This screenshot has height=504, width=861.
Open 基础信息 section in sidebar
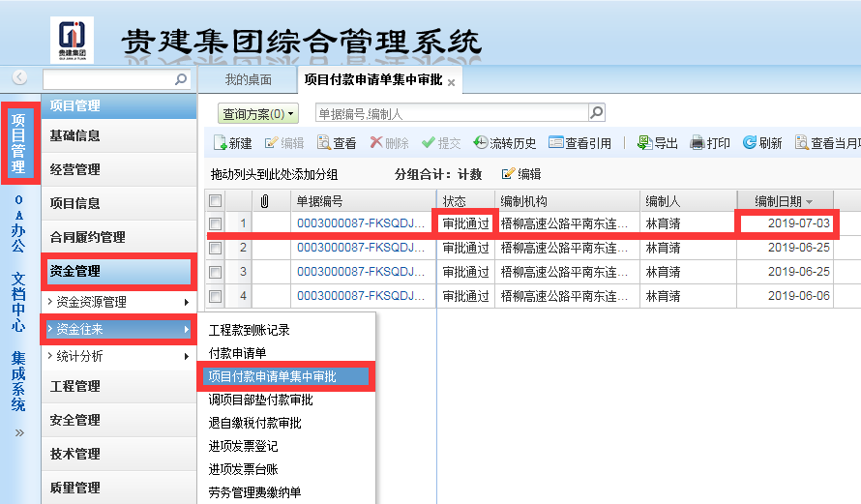click(x=119, y=135)
